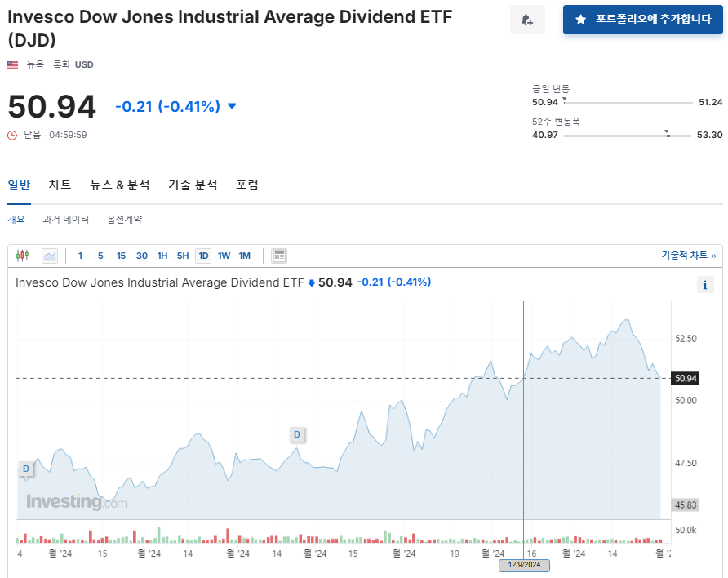Set chart interval to 5 minutes
This screenshot has width=728, height=578.
tap(100, 256)
